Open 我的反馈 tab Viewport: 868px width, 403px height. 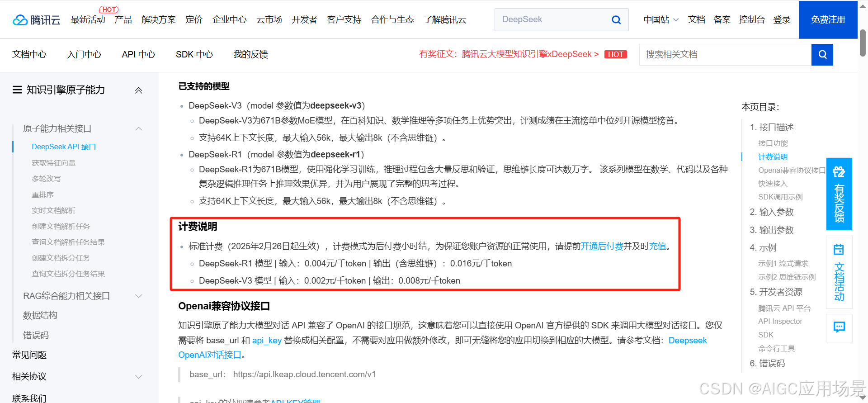250,55
